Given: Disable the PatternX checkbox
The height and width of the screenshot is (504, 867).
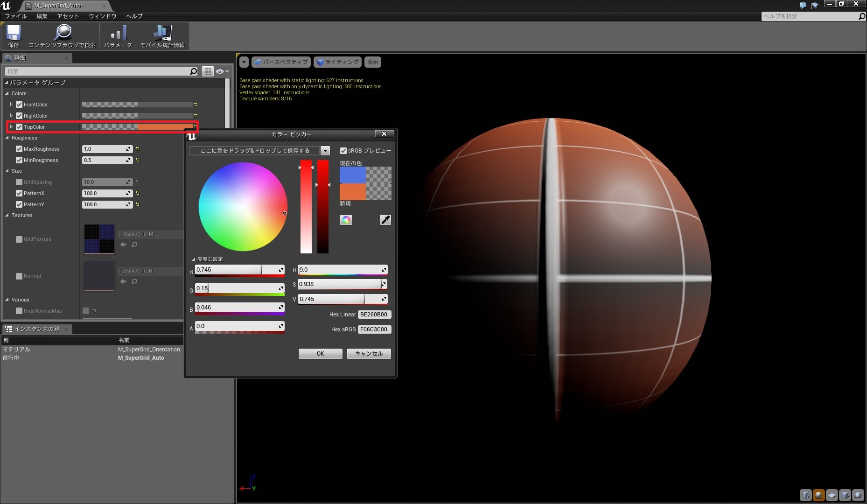Looking at the screenshot, I should pos(19,193).
